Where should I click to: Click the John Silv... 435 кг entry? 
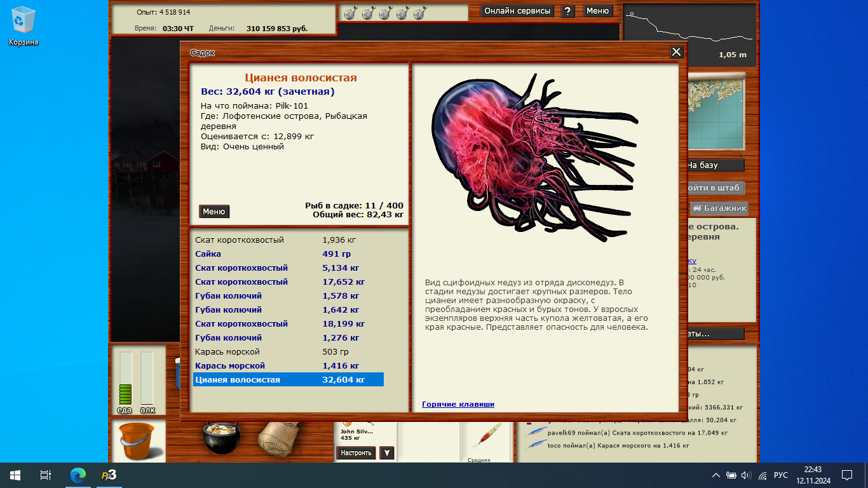coord(357,435)
